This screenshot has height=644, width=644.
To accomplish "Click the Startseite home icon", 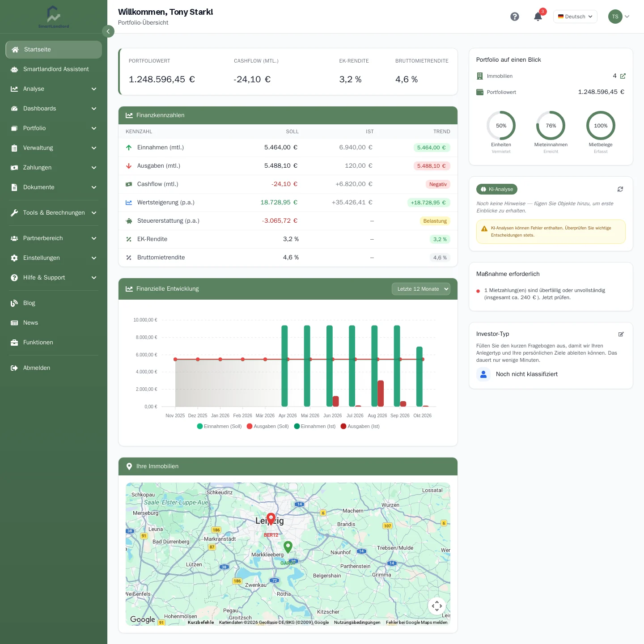I will 15,50.
